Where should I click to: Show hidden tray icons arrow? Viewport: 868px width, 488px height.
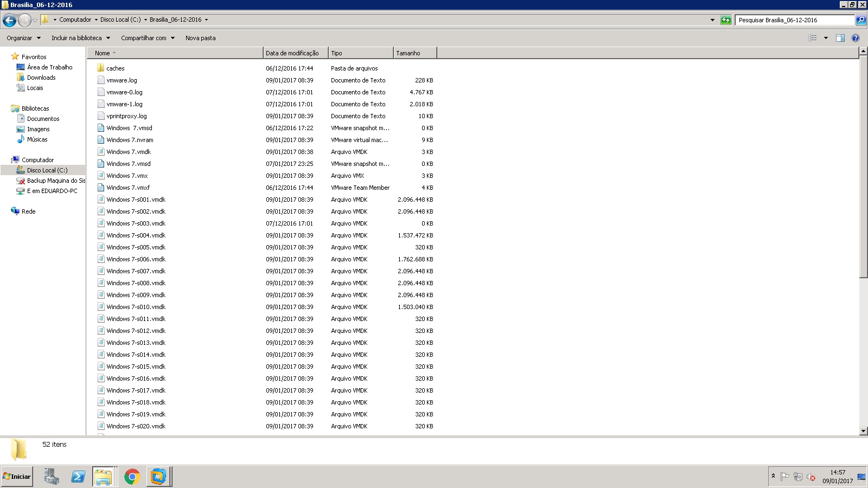tap(773, 476)
